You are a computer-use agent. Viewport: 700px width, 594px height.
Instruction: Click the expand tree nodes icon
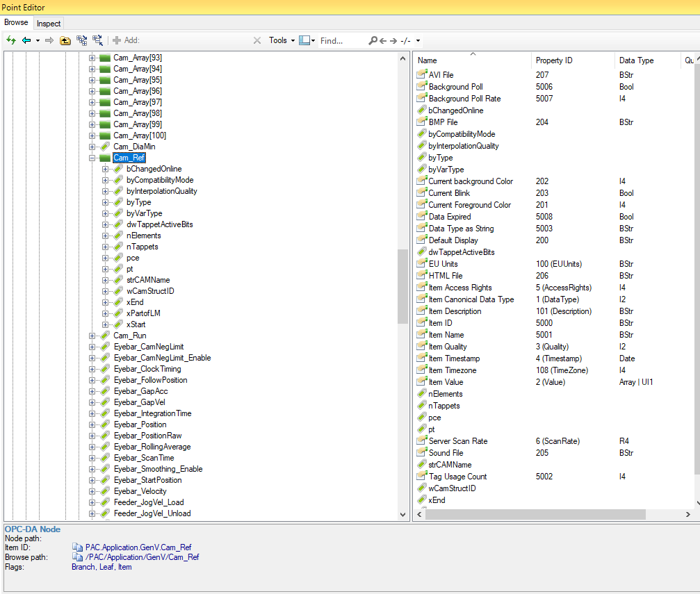[x=82, y=40]
